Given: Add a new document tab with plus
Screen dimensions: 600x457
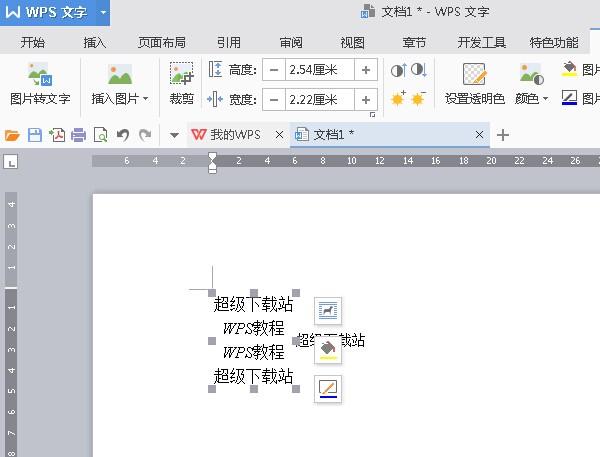Looking at the screenshot, I should (503, 135).
